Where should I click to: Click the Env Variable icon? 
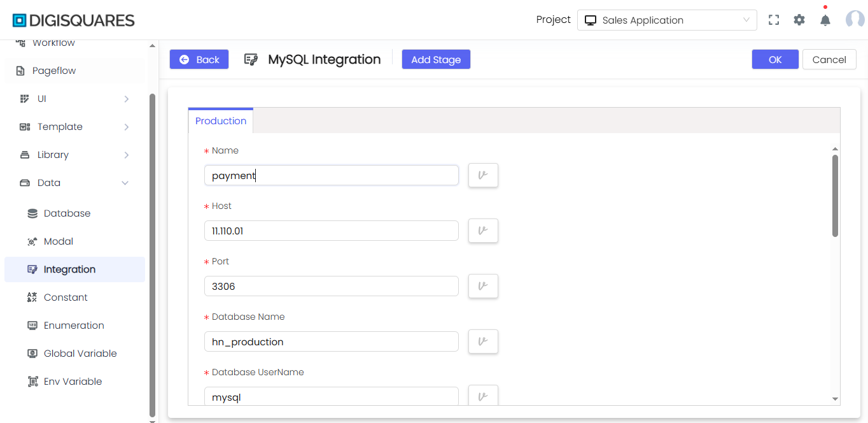click(x=32, y=382)
